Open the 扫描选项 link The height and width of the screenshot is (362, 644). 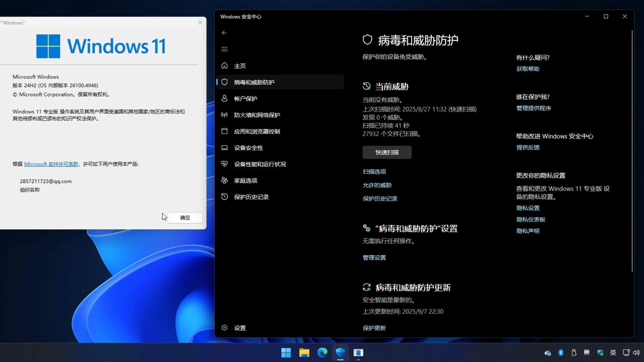(374, 172)
